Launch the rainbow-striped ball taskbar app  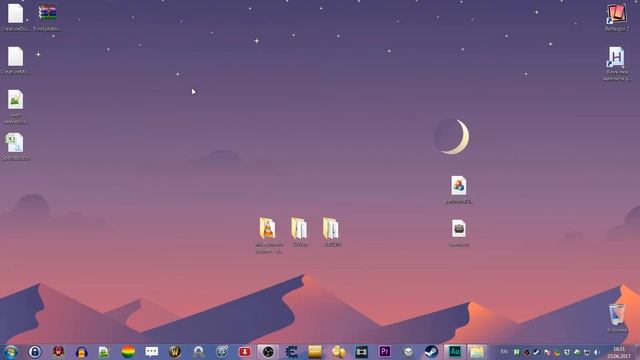pyautogui.click(x=128, y=352)
